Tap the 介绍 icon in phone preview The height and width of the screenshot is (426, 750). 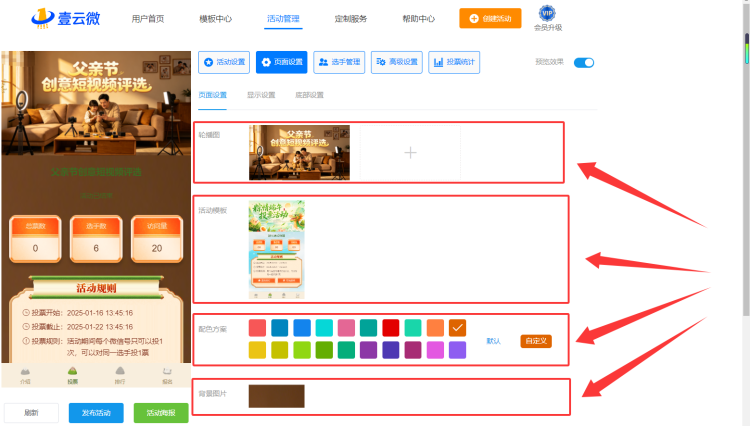coord(25,375)
